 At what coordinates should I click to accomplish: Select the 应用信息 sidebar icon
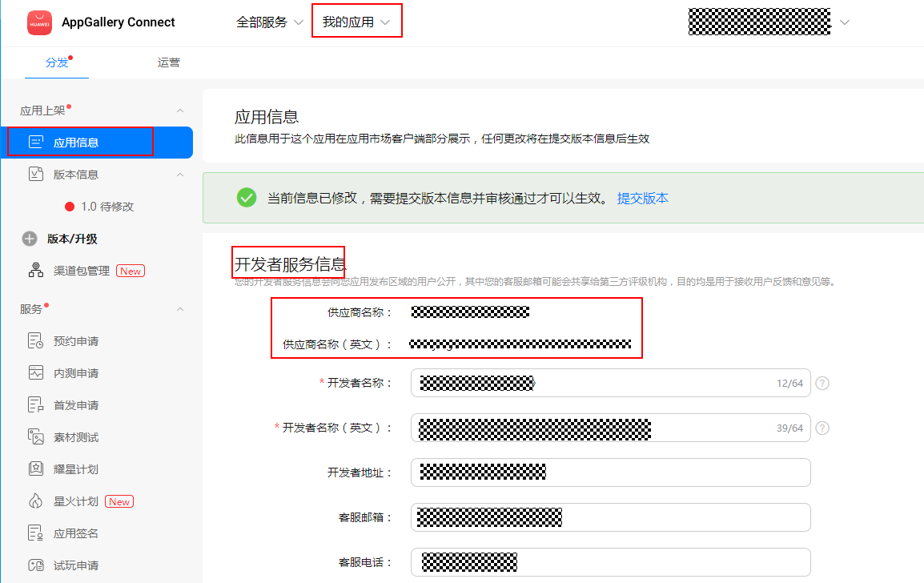(36, 142)
